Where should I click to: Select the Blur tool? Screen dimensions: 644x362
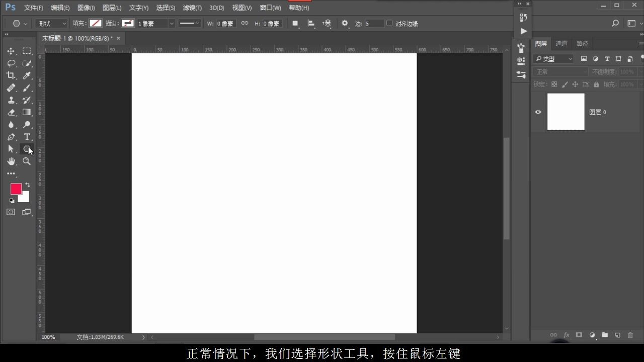pos(11,125)
